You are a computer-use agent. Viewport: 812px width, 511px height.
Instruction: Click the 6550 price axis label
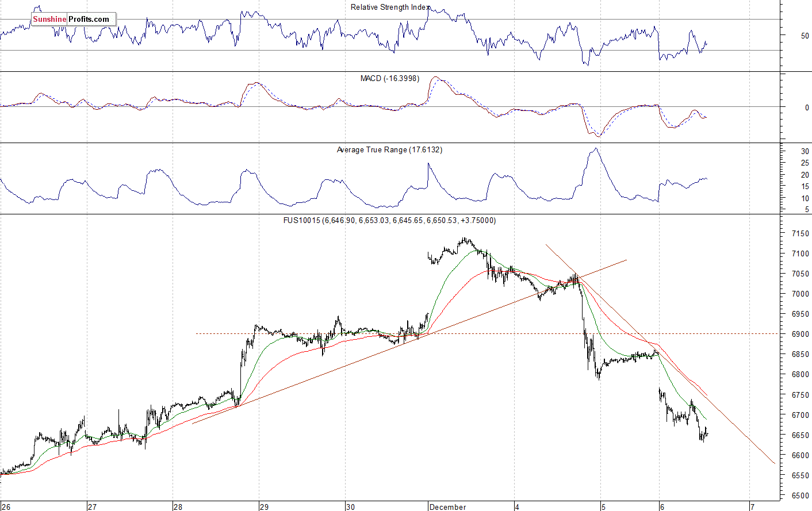point(800,476)
